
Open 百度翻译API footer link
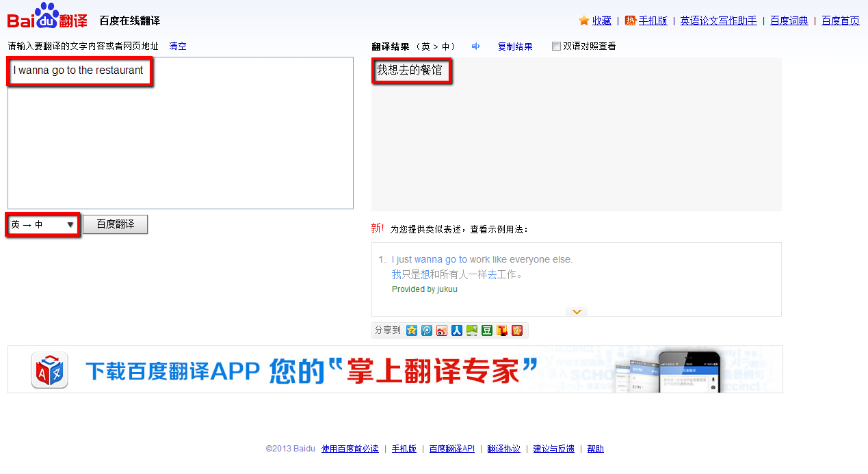(x=451, y=449)
